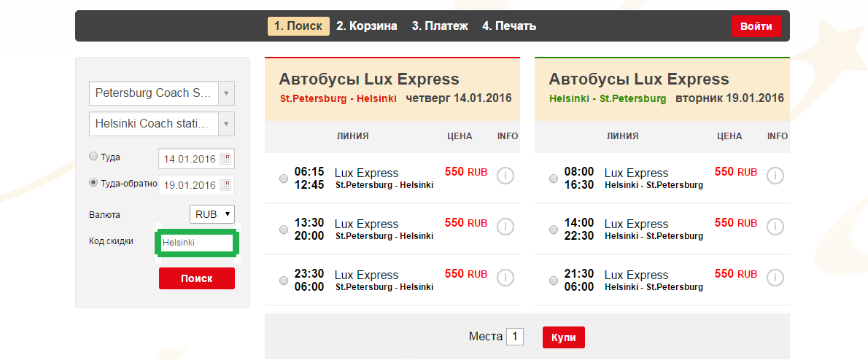Image resolution: width=868 pixels, height=360 pixels.
Task: Expand Petersburg Coach Station departure dropdown
Action: [x=226, y=93]
